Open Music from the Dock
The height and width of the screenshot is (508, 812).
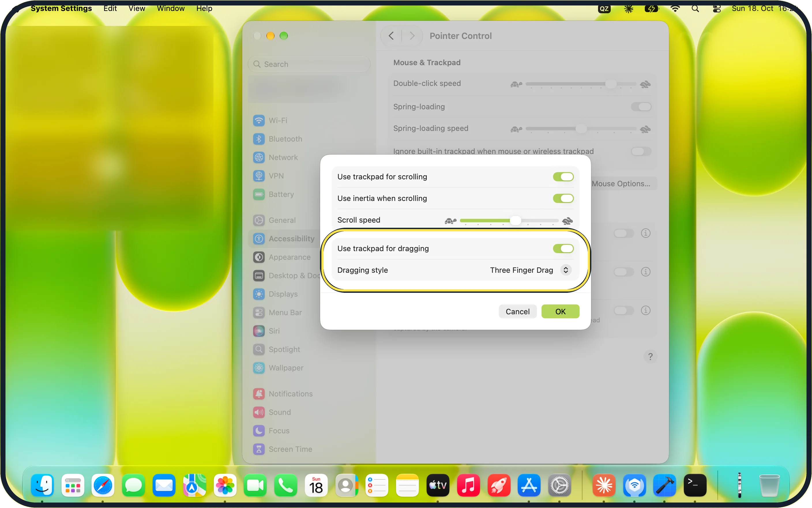point(468,485)
